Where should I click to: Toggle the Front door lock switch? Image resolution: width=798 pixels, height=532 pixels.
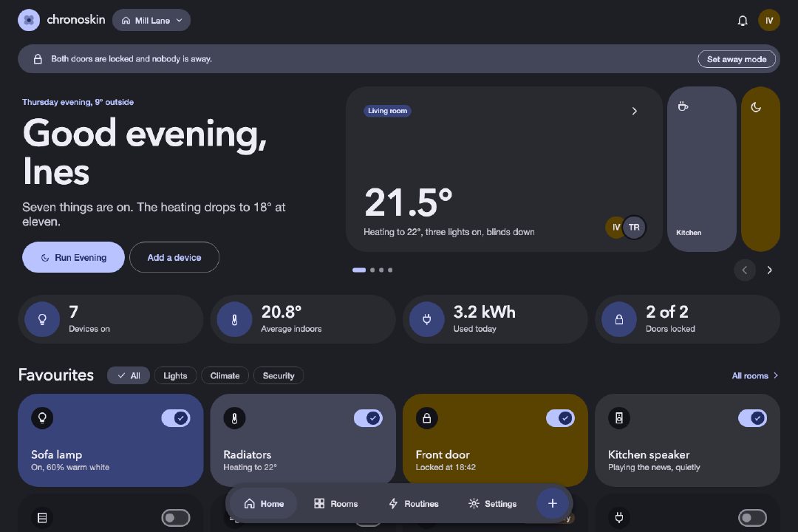(x=560, y=418)
